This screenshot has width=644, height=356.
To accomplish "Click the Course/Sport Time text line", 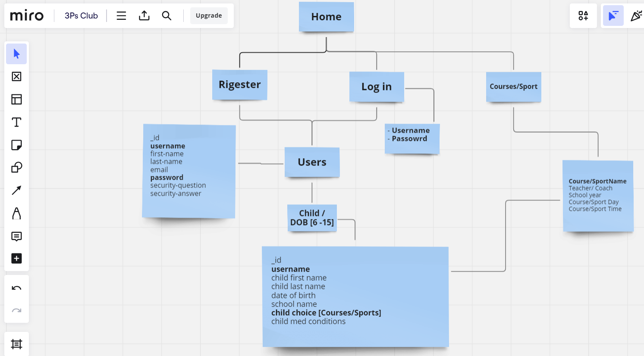I will [x=595, y=209].
